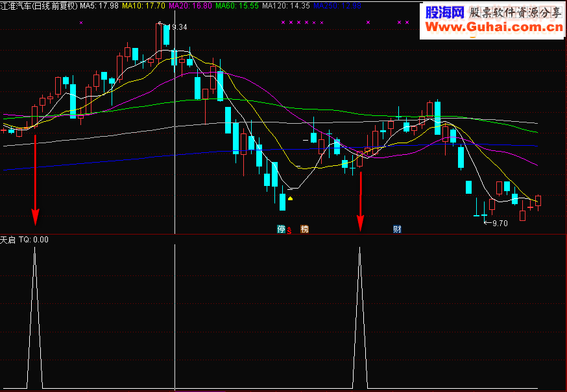Click the yellow triangle marker beside the low candle
Viewport: 567px width, 392px height.
pos(290,198)
